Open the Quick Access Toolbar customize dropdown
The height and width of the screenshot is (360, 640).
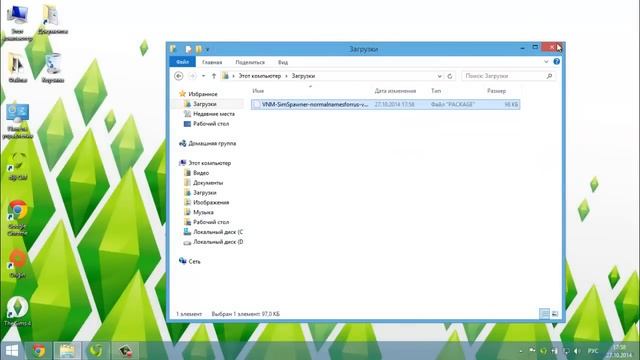tap(207, 49)
